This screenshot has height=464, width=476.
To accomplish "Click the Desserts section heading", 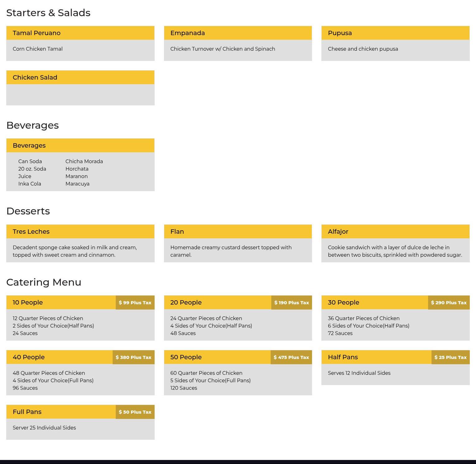I will [x=28, y=211].
